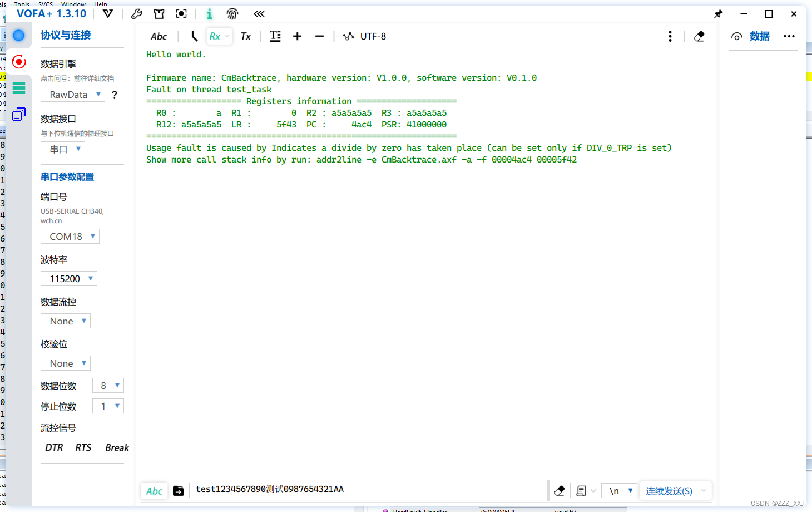This screenshot has width=812, height=512.
Task: Click the VOFA+ V logo icon
Action: pos(108,14)
